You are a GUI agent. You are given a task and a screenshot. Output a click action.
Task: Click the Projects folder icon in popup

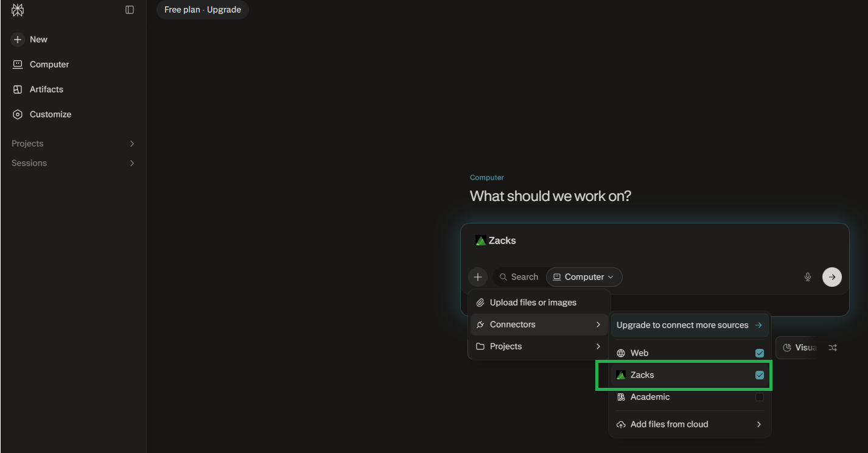pos(480,346)
